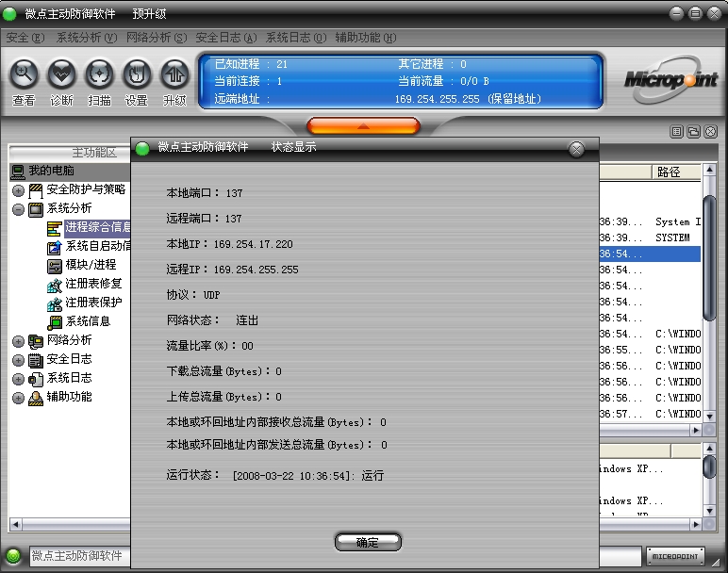Screen dimensions: 728x573
Task: Click the 安全日志 notepad icon
Action: (36, 361)
